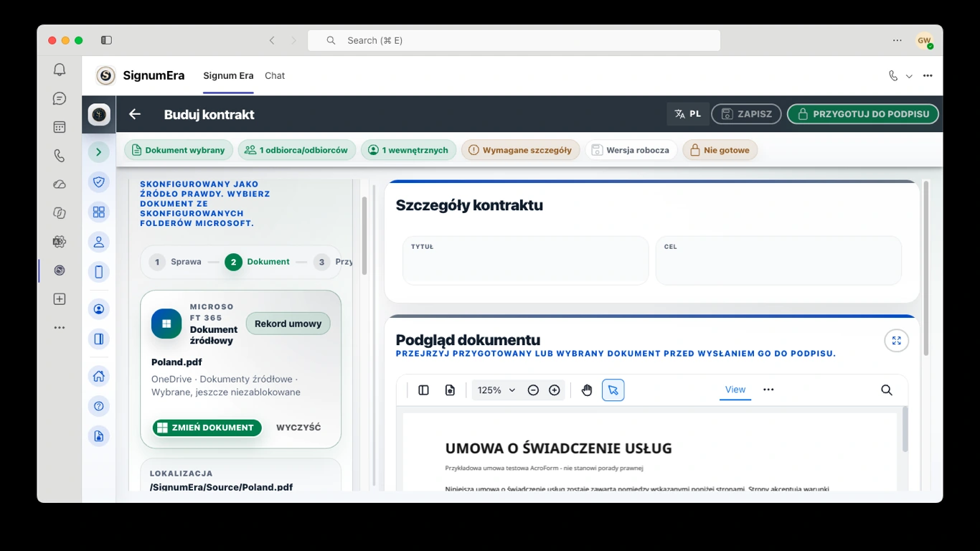Click the home icon in SignumEra sidebar
Image resolution: width=980 pixels, height=551 pixels.
[99, 376]
